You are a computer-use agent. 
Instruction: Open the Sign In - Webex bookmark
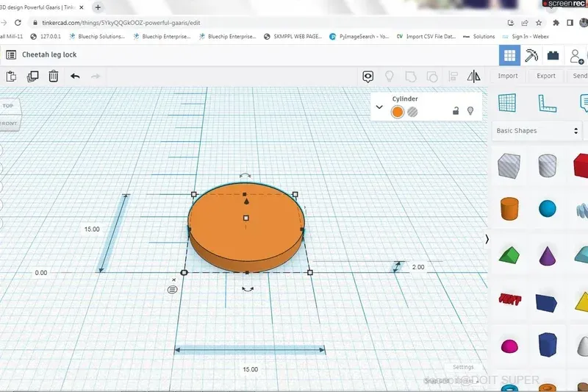point(526,36)
